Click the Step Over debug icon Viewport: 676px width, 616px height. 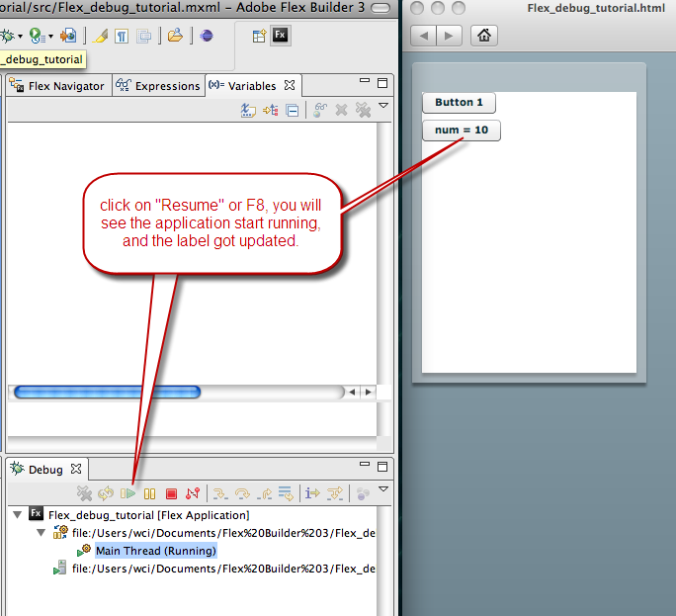pos(242,492)
